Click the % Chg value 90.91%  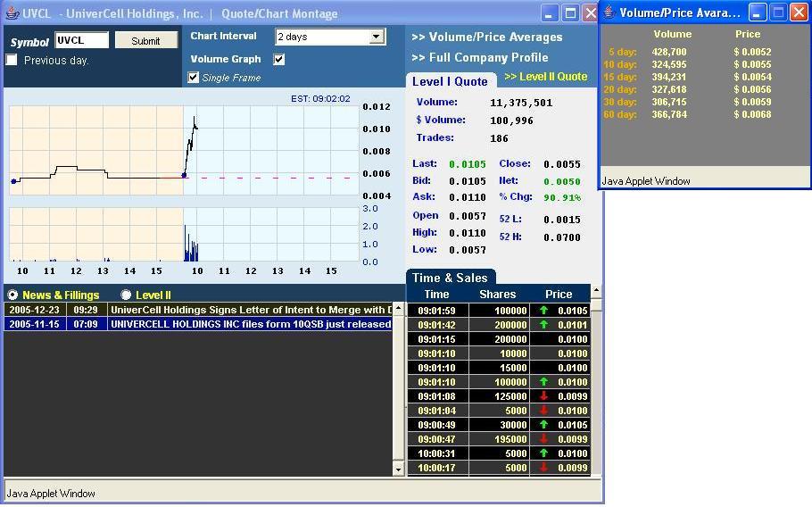(x=562, y=197)
